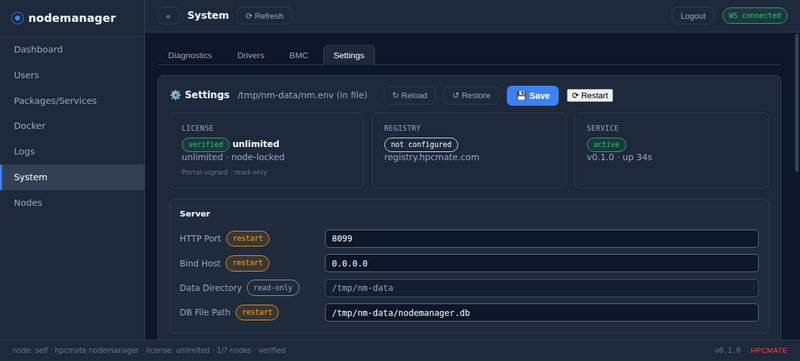The width and height of the screenshot is (800, 361).
Task: Click the license verified badge
Action: click(x=206, y=144)
